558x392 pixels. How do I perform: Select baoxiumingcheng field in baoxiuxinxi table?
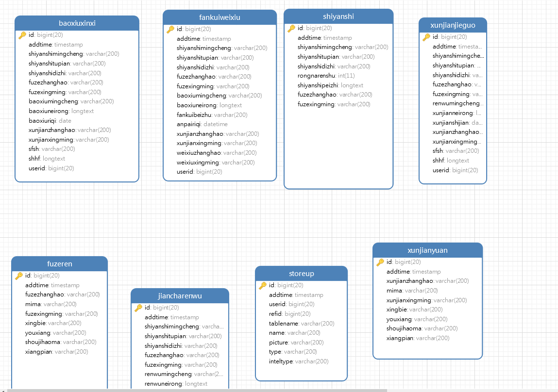(x=71, y=101)
